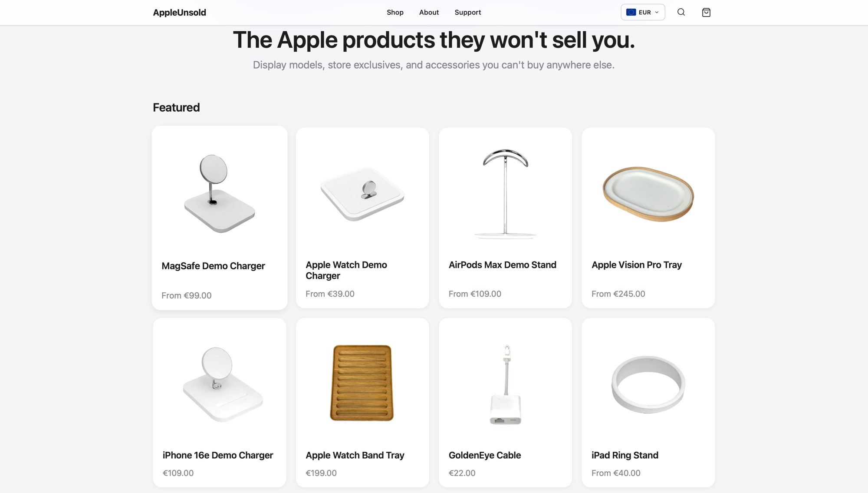868x493 pixels.
Task: Click the iPad Ring Stand title
Action: click(625, 455)
